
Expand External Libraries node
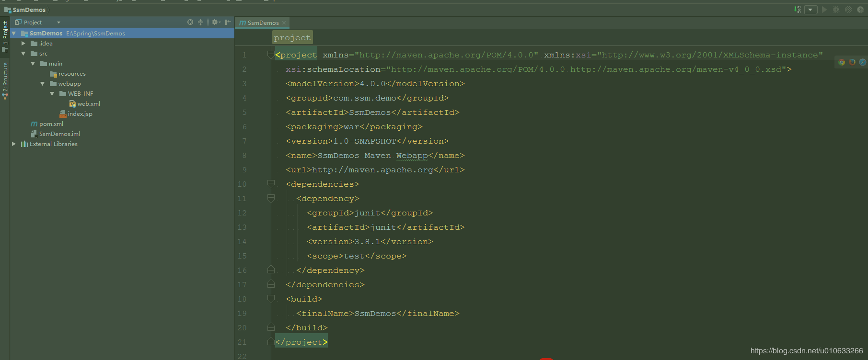click(x=13, y=144)
